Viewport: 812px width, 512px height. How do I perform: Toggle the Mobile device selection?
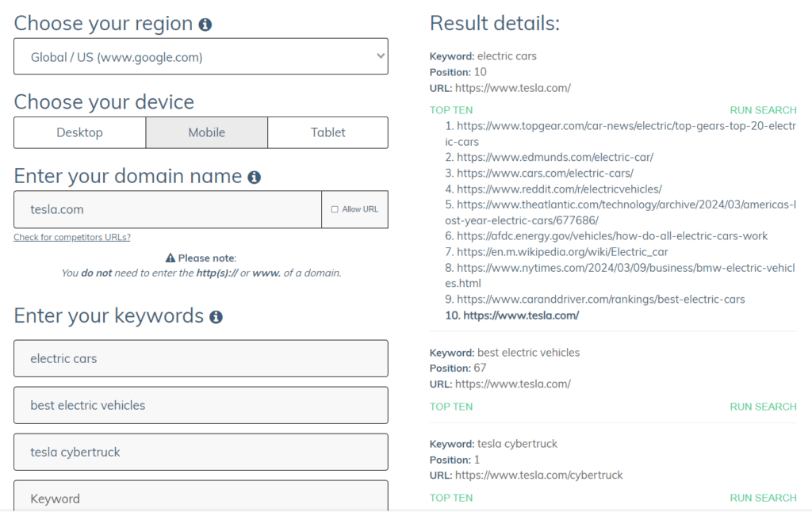(206, 132)
